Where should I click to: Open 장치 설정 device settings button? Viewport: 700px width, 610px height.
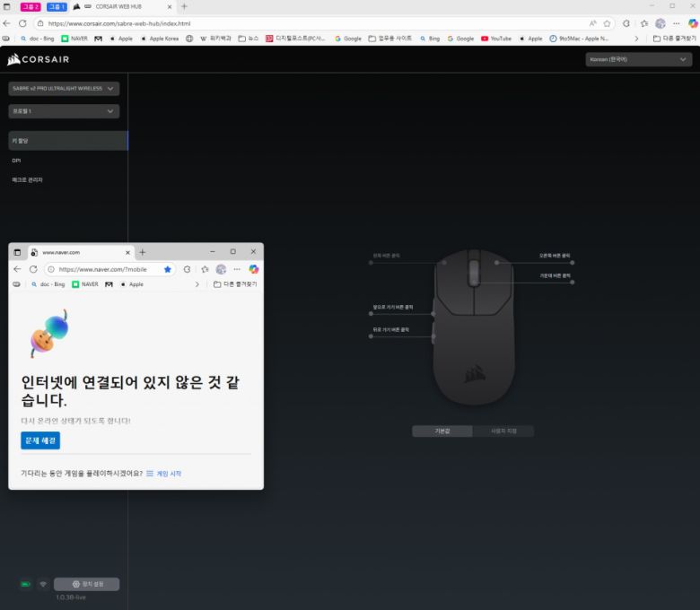click(x=87, y=584)
